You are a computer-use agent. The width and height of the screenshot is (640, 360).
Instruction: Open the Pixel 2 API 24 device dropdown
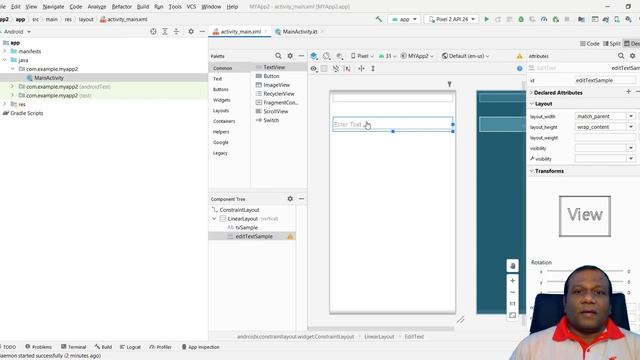tap(451, 19)
